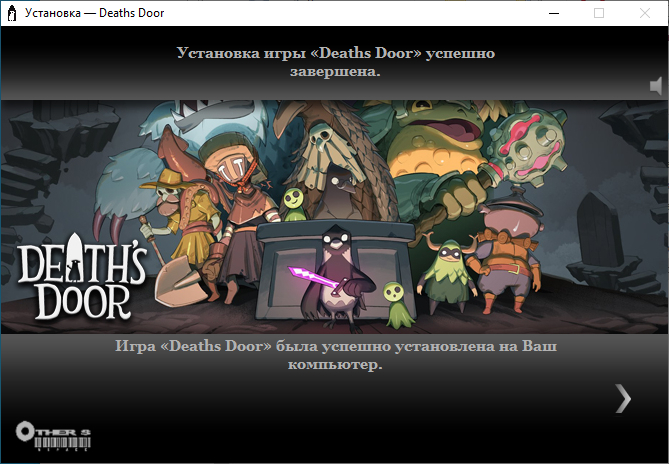Click the Other s Repack logo

(53, 436)
